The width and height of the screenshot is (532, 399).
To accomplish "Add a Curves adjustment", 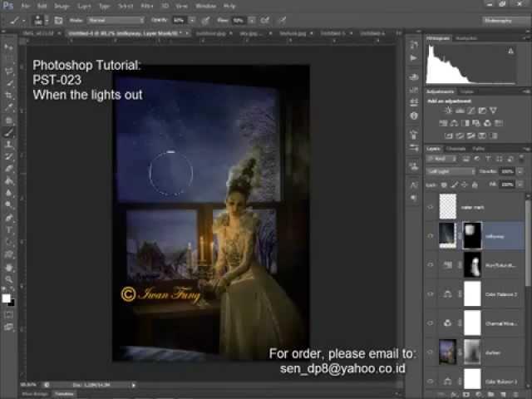I will coord(471,111).
